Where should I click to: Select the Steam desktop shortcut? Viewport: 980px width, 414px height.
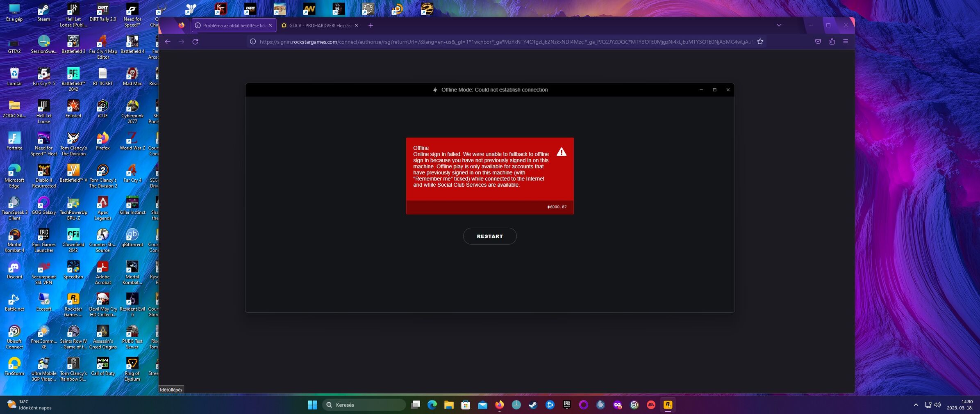(44, 13)
